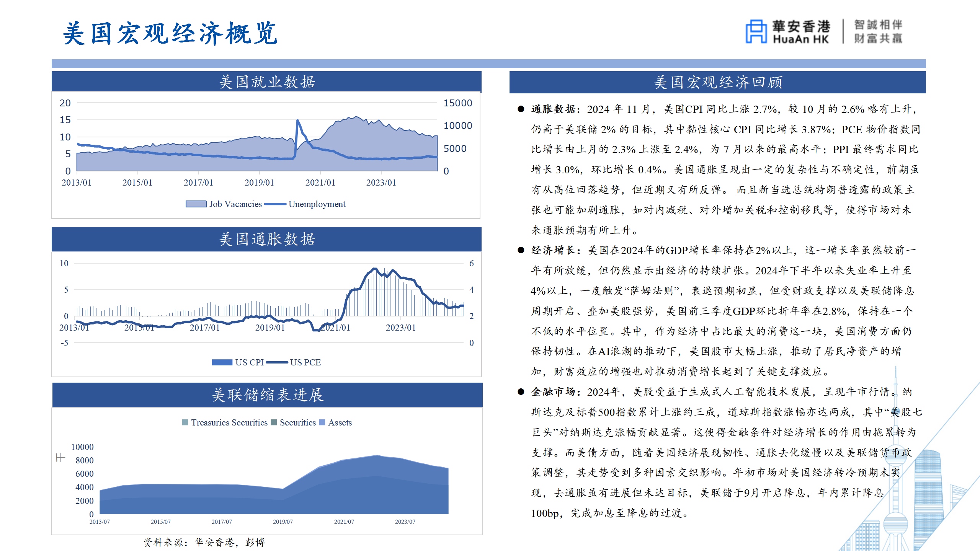Click the Assets area peak in balance sheet chart
Screen dimensions: 980x551
(377, 455)
